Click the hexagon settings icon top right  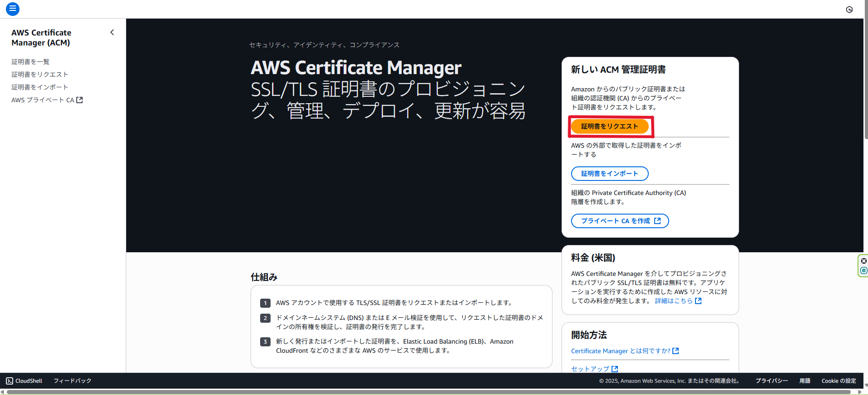click(x=849, y=10)
